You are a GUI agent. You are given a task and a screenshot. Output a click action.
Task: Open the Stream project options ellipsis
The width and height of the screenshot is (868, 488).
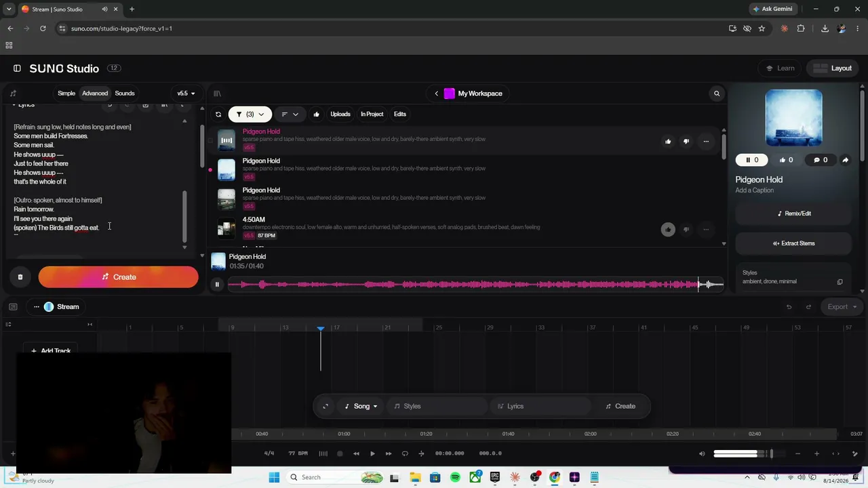click(x=37, y=307)
